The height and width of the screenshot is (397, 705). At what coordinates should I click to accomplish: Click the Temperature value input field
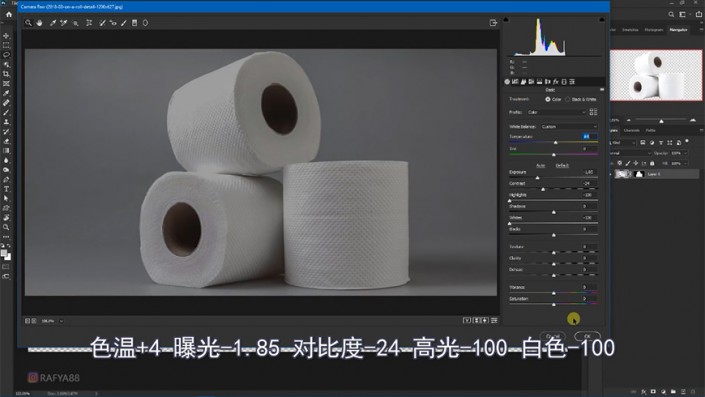coord(589,136)
